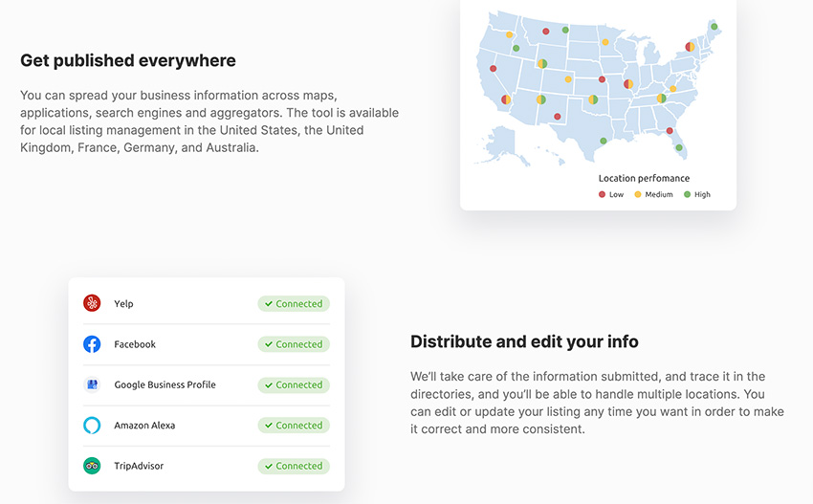Click the red Low legend swatch
Image resolution: width=813 pixels, height=504 pixels.
[x=602, y=194]
